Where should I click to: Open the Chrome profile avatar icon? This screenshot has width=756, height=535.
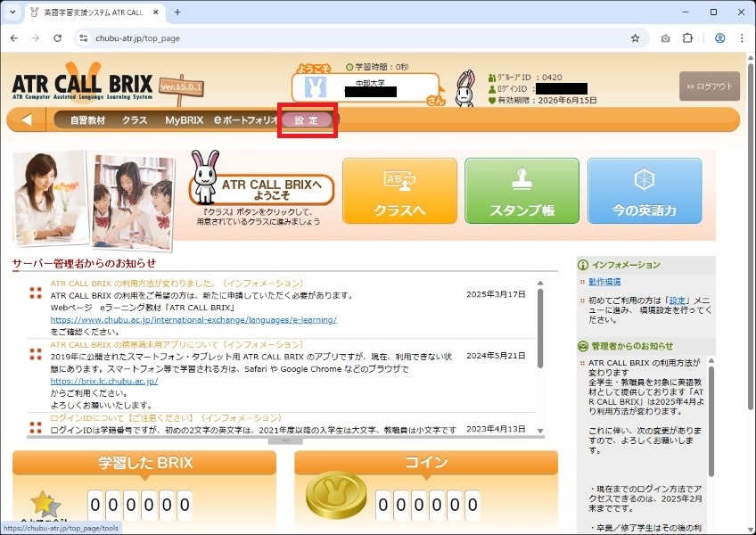tap(719, 38)
